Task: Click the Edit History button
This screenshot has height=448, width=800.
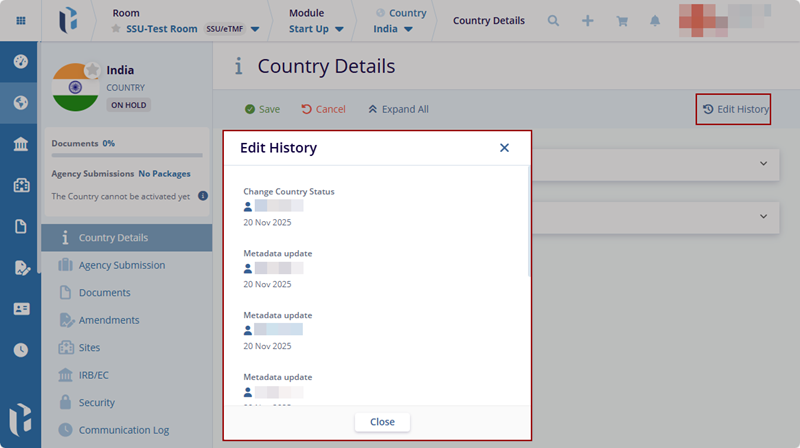Action: (734, 109)
